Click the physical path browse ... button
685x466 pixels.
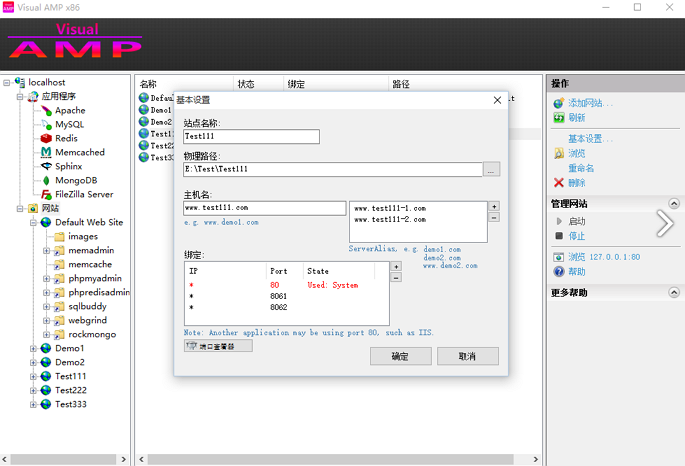click(x=491, y=169)
